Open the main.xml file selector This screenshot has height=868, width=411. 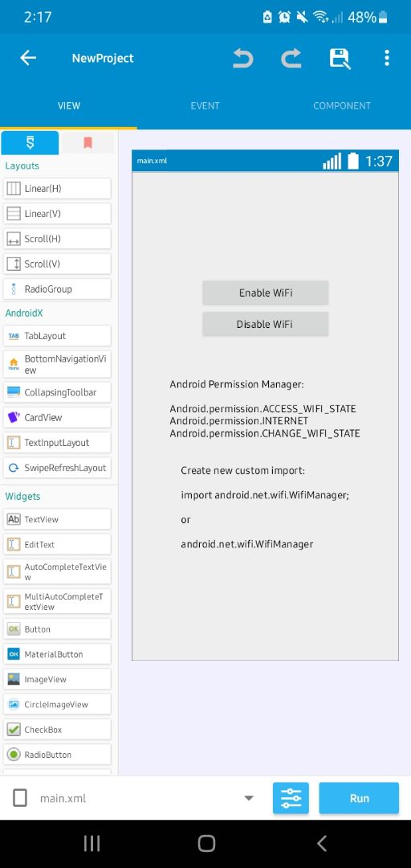[132, 798]
